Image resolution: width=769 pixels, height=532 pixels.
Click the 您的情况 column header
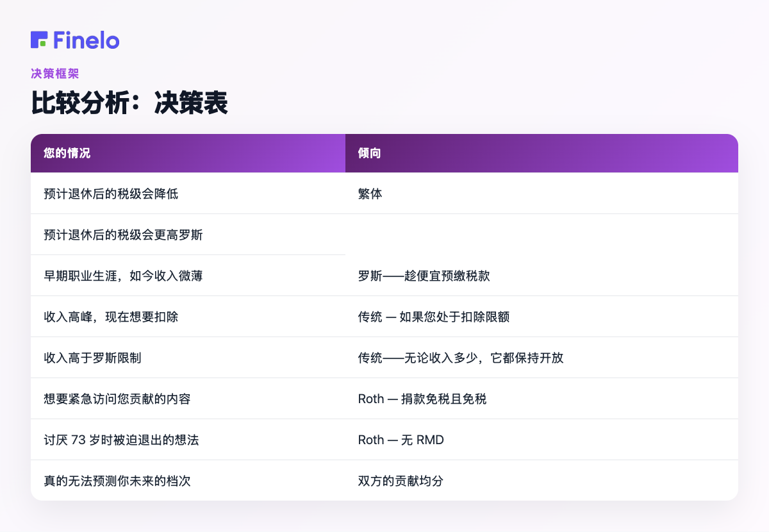click(188, 153)
